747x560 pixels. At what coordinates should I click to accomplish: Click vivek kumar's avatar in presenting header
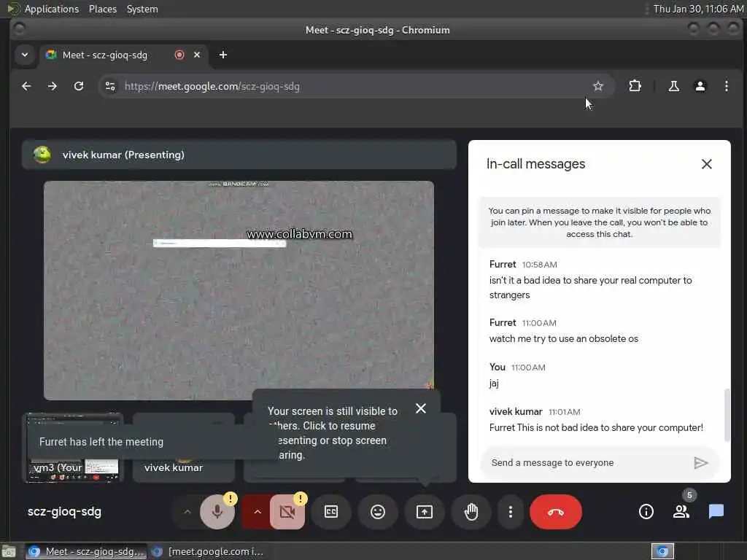(x=42, y=155)
